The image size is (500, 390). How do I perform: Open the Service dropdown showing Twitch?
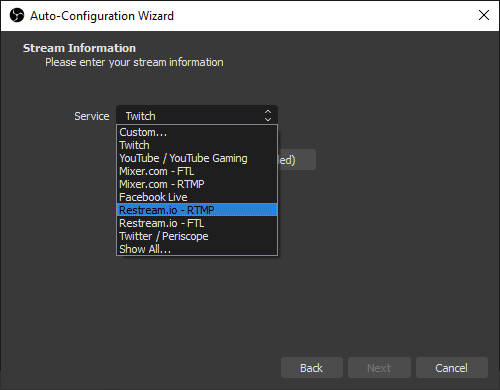(x=197, y=115)
